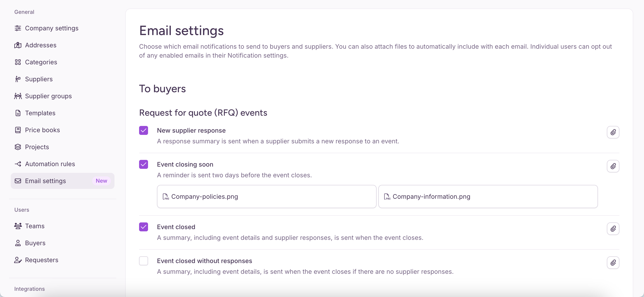This screenshot has height=297, width=644.
Task: Click 'A reminder is sent two days' description
Action: click(x=234, y=175)
